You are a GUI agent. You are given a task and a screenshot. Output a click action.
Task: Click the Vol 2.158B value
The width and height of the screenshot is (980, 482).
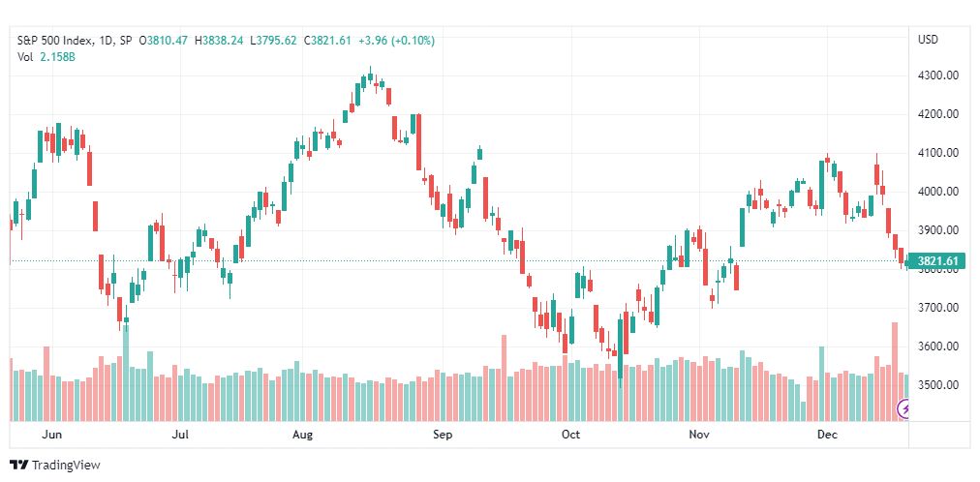pos(58,56)
